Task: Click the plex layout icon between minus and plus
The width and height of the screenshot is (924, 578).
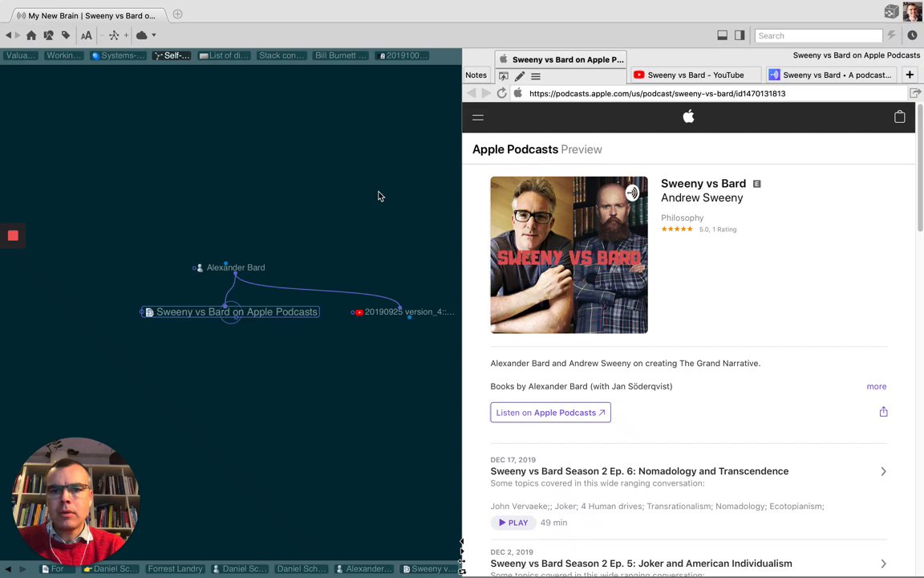Action: click(x=114, y=35)
